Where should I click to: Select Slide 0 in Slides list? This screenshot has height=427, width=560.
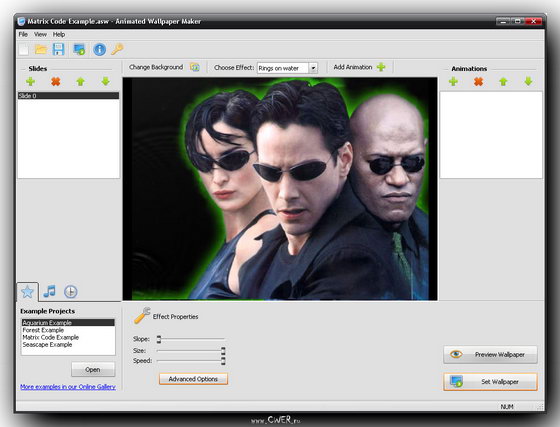coord(68,96)
